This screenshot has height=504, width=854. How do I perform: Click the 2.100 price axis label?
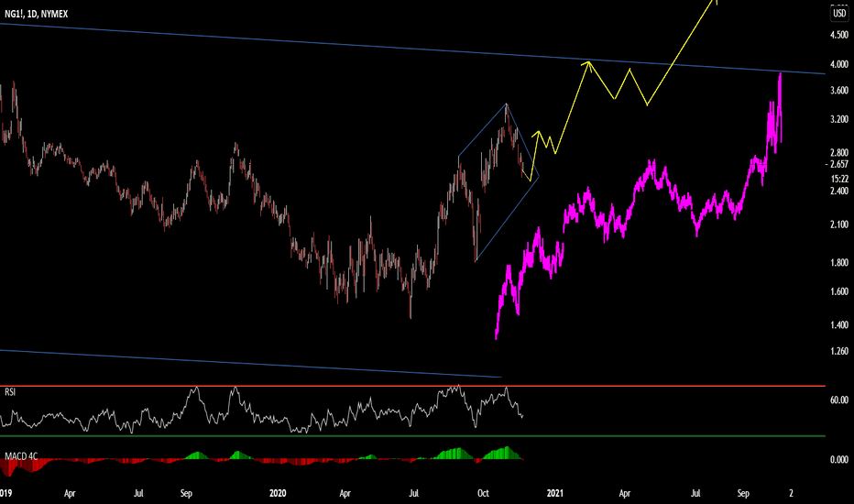point(839,225)
